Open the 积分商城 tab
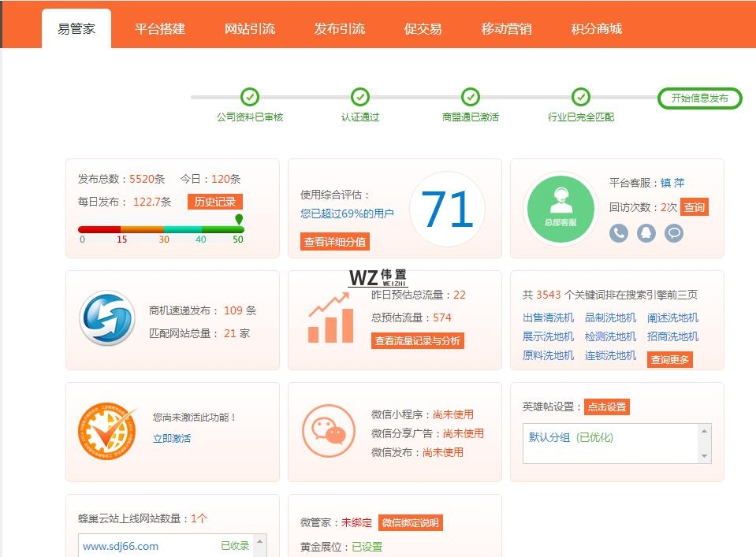Viewport: 756px width, 557px height. 597,29
